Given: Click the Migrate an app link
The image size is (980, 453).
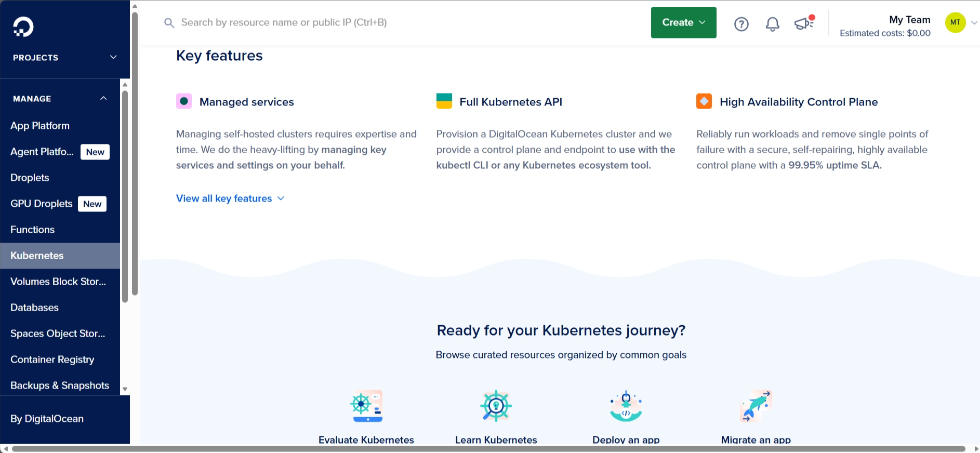Looking at the screenshot, I should click(756, 439).
